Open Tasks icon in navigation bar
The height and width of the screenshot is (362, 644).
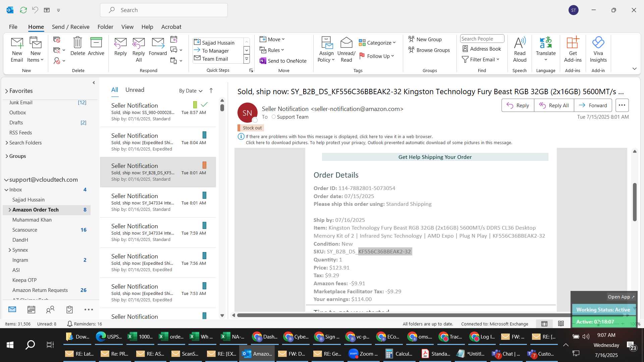coord(69,310)
